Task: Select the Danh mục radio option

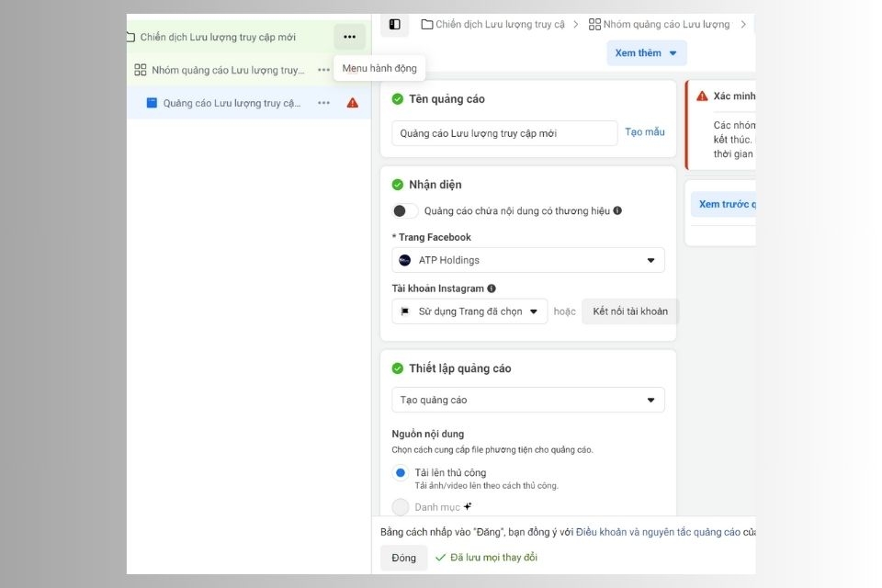Action: pyautogui.click(x=401, y=507)
